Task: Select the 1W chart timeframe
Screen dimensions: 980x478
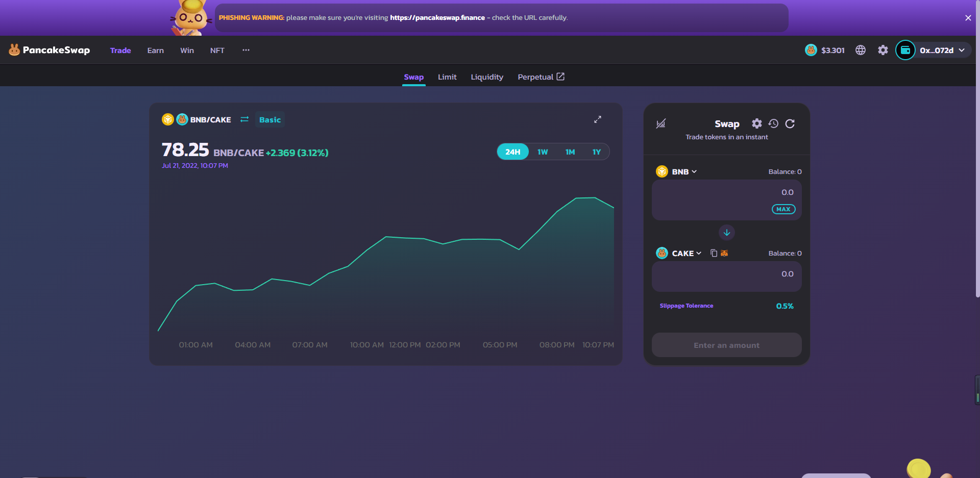Action: [542, 152]
